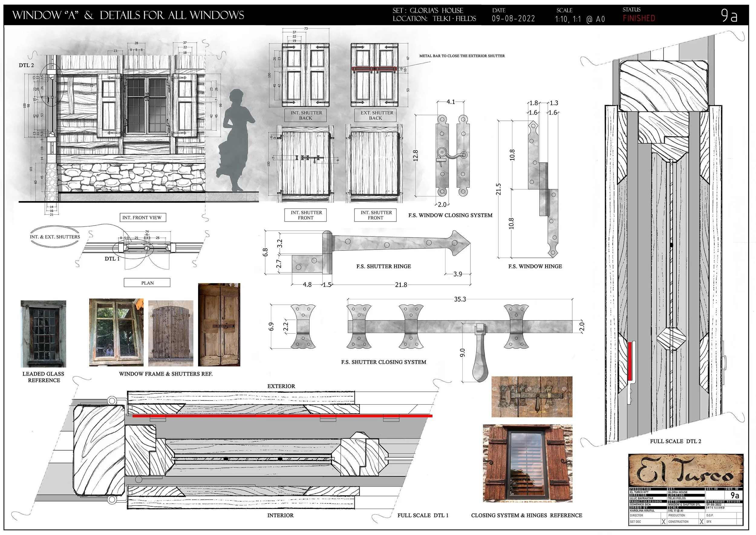This screenshot has height=535, width=756.
Task: Click the El Turco logo sign
Action: tap(686, 471)
